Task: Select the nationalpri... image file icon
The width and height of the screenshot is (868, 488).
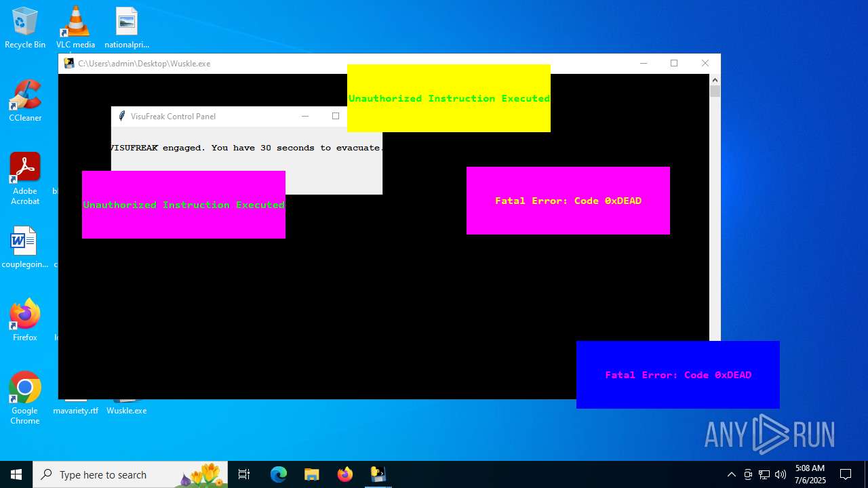Action: coord(127,28)
